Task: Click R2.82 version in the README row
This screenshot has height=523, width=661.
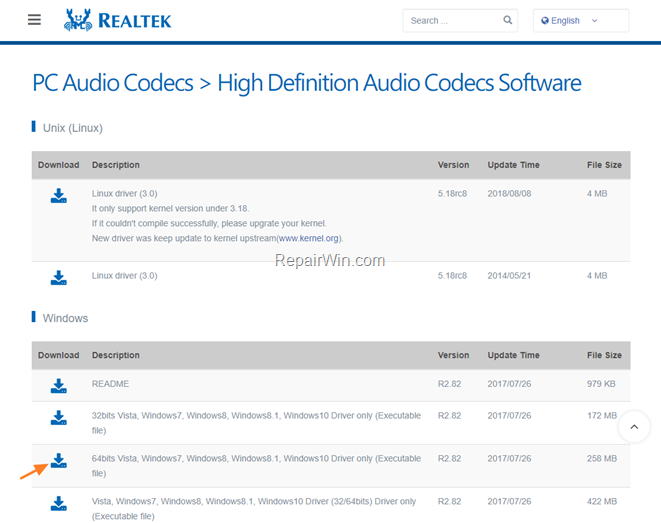Action: click(449, 384)
